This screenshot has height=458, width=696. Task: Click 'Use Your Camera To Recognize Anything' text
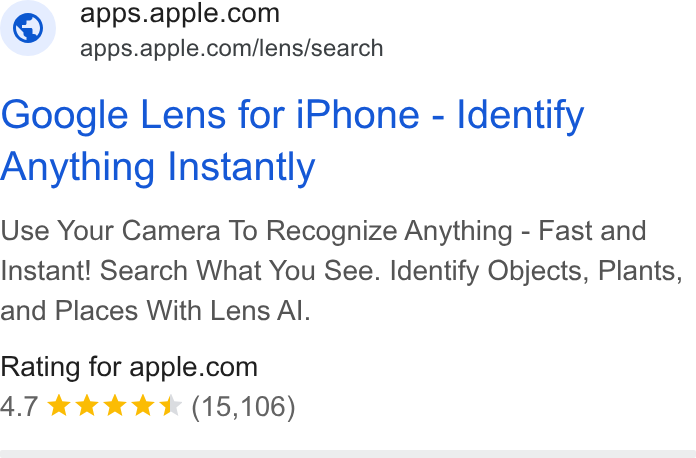coord(256,231)
